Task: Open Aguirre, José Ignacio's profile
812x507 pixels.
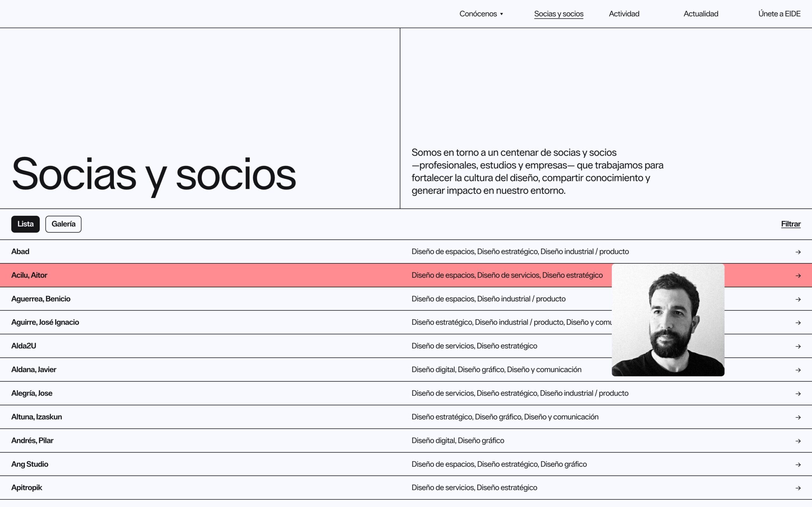Action: [x=45, y=322]
